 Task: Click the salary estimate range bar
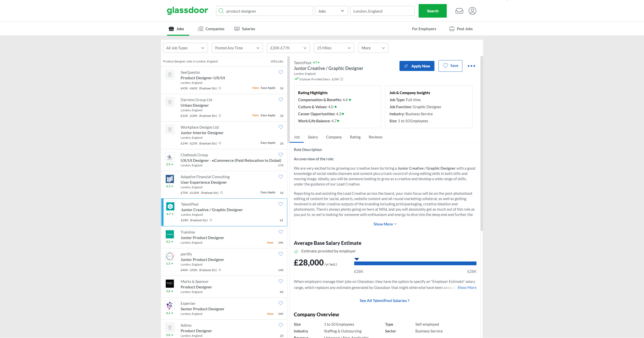pos(415,263)
